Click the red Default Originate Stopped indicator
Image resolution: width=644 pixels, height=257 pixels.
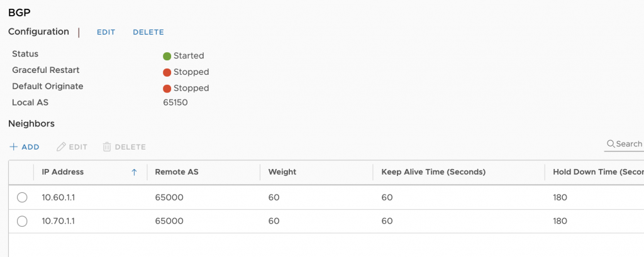(x=167, y=89)
